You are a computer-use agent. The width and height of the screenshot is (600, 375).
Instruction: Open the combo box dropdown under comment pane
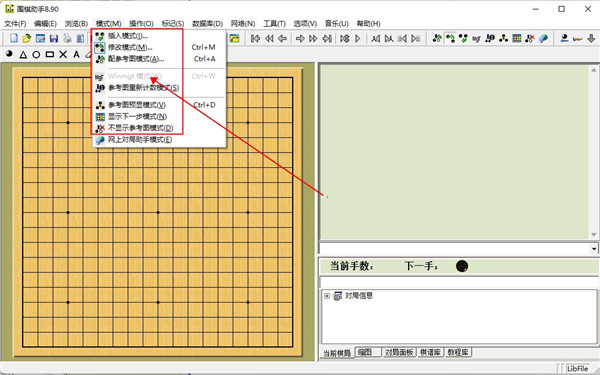point(593,248)
